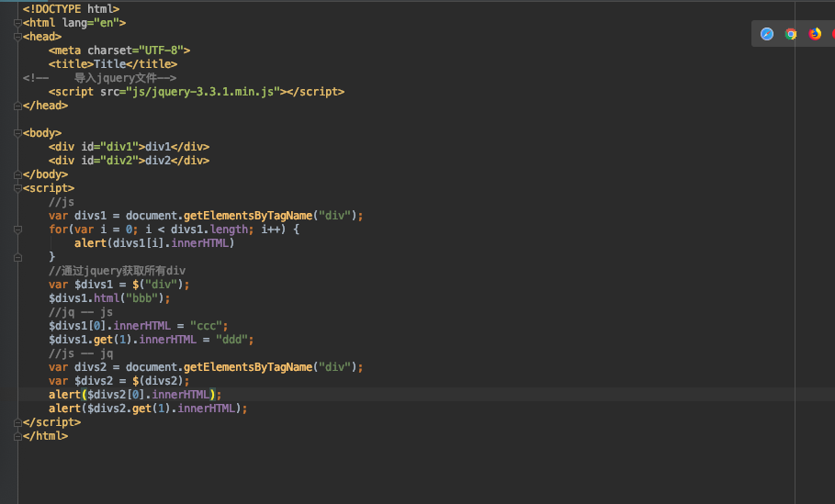The width and height of the screenshot is (835, 504).
Task: Click the alert($divs2[0].innerHTML) line
Action: [135, 395]
